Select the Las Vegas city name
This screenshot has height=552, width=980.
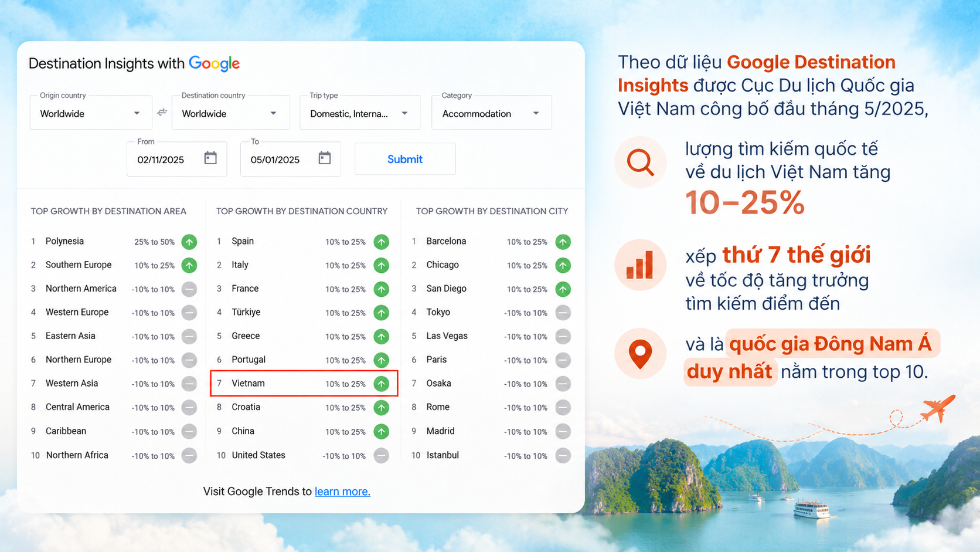(x=447, y=336)
